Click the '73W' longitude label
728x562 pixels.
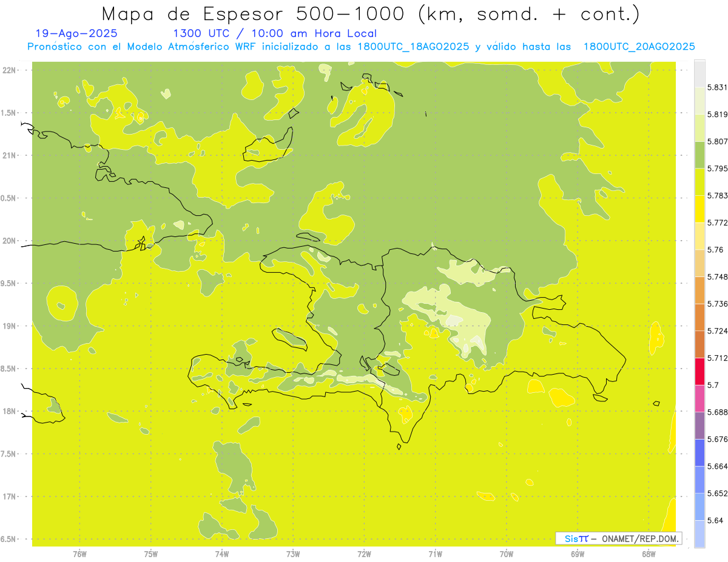[x=293, y=554]
